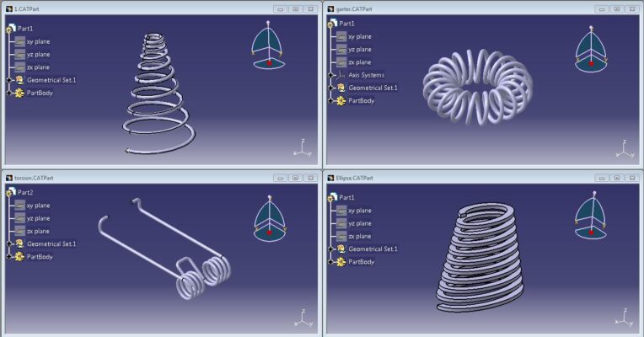Click the conical spring model in 1.CATPart

[158, 94]
